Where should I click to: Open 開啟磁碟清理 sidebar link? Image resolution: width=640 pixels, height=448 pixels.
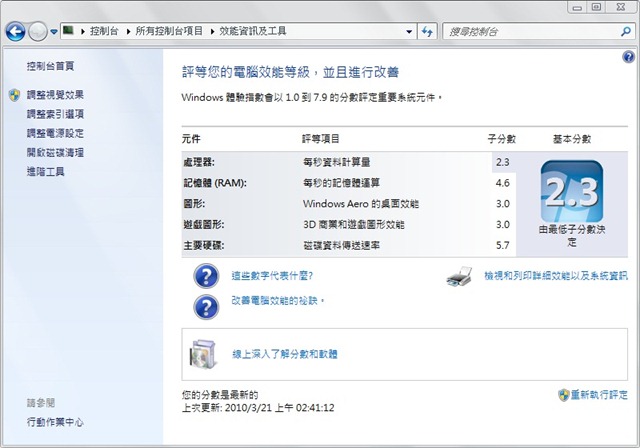click(x=55, y=153)
